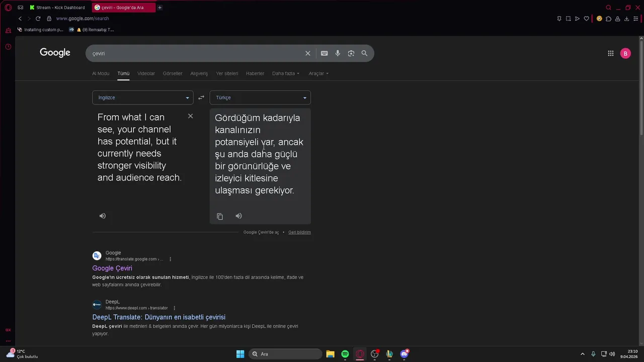
Task: Open more options for Google Çeviri result
Action: pos(170,259)
